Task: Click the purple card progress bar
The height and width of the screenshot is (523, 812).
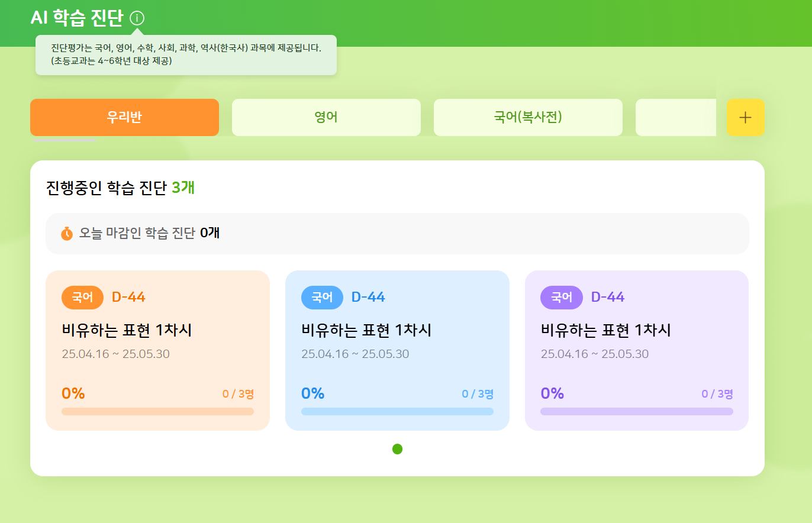Action: (636, 411)
